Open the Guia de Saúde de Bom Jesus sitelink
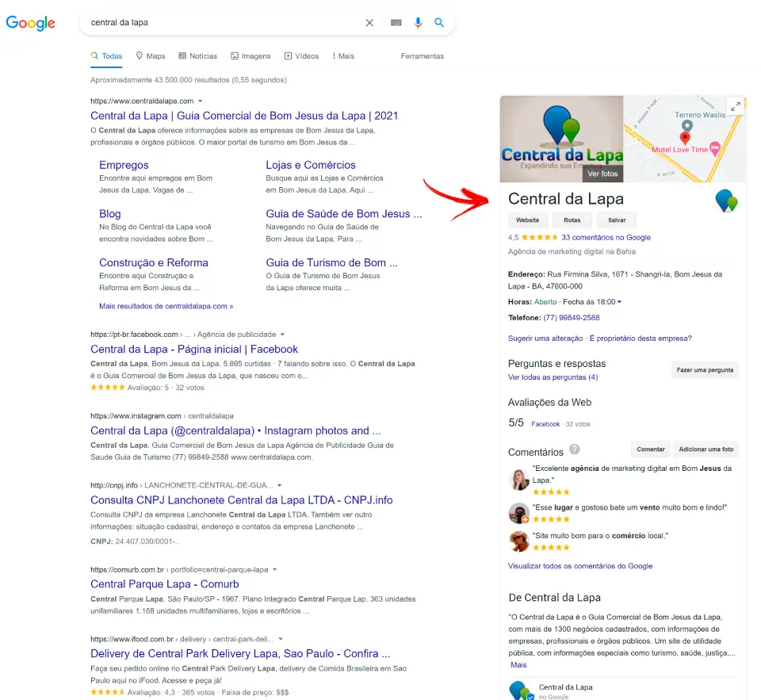Image resolution: width=761 pixels, height=700 pixels. (x=343, y=214)
